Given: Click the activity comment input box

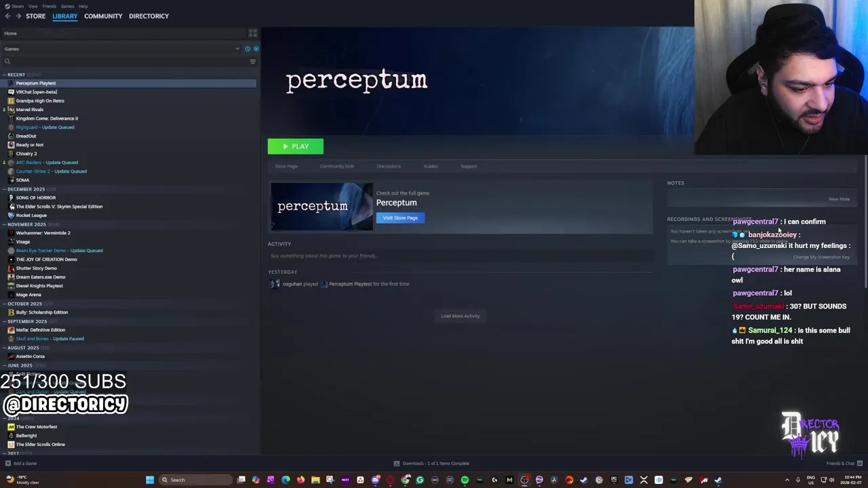Looking at the screenshot, I should click(460, 256).
